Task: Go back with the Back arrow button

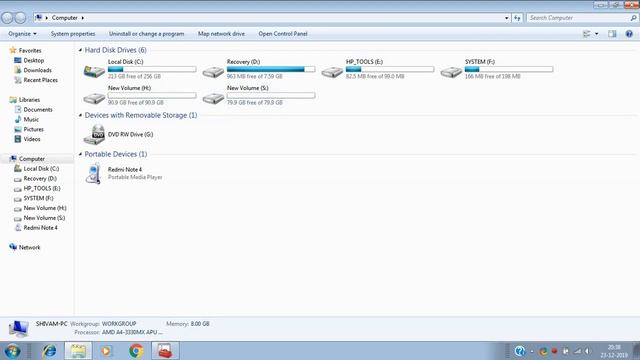Action: coord(7,18)
